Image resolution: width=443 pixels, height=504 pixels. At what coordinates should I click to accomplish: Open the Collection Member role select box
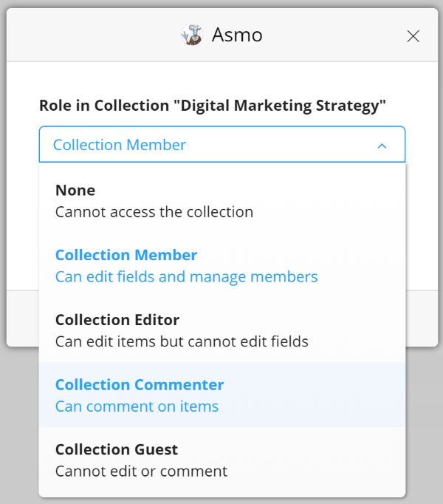coord(222,144)
